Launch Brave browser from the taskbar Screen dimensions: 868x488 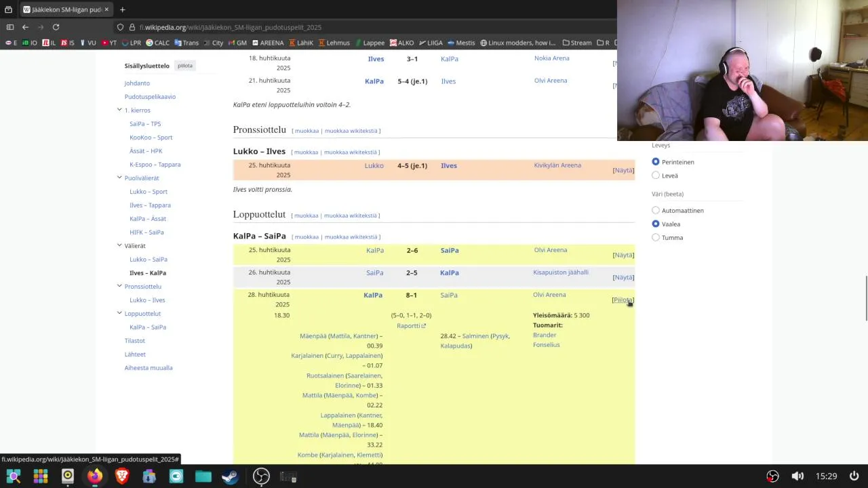(x=122, y=476)
